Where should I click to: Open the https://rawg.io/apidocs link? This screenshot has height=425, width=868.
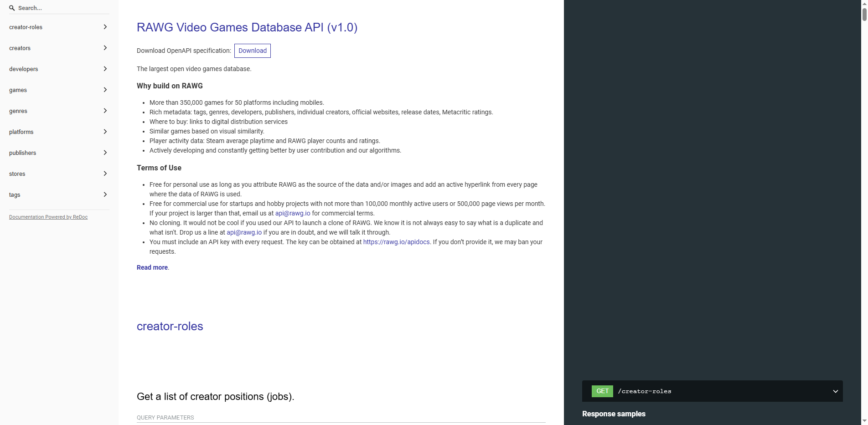click(x=396, y=242)
